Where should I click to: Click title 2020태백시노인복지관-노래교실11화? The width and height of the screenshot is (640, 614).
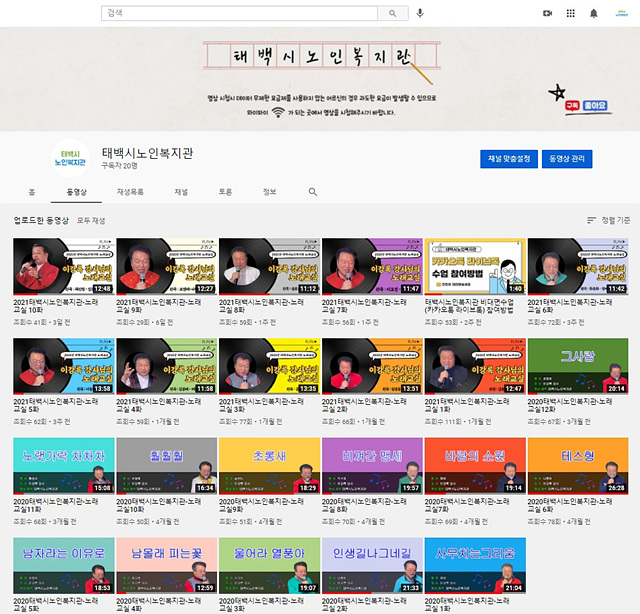pos(56,505)
